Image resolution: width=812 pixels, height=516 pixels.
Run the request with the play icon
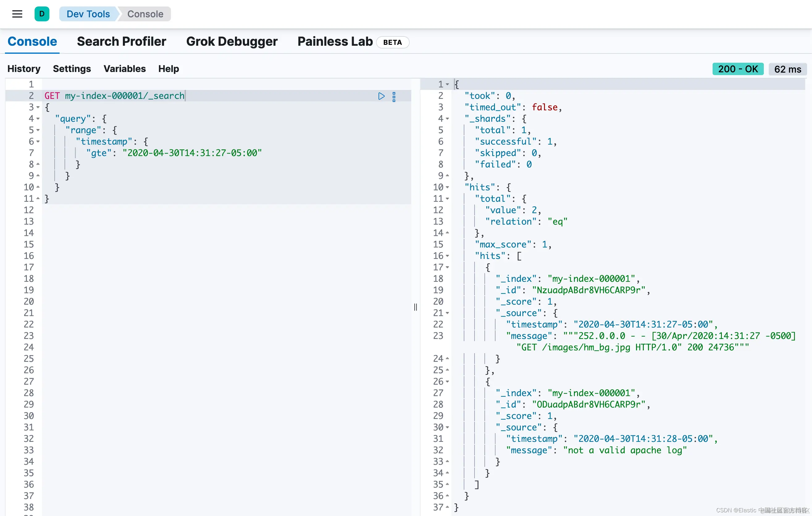pyautogui.click(x=381, y=96)
